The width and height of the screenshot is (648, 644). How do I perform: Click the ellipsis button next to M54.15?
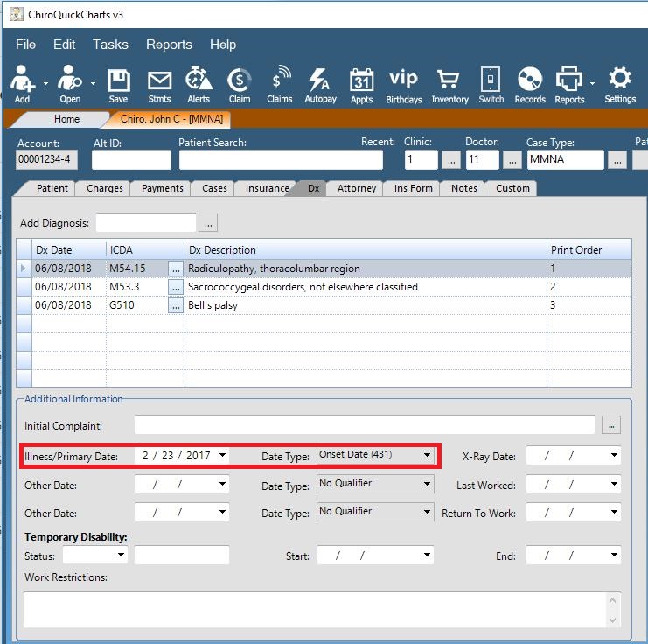tap(176, 269)
